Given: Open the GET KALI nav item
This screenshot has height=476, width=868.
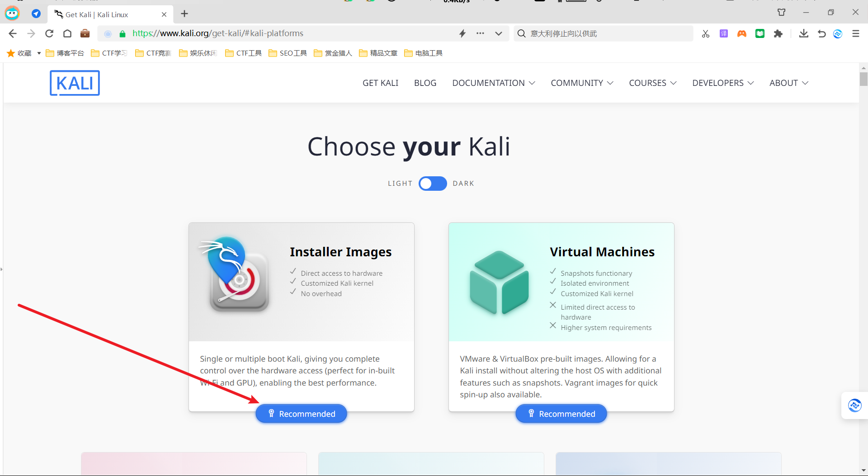Looking at the screenshot, I should click(380, 83).
